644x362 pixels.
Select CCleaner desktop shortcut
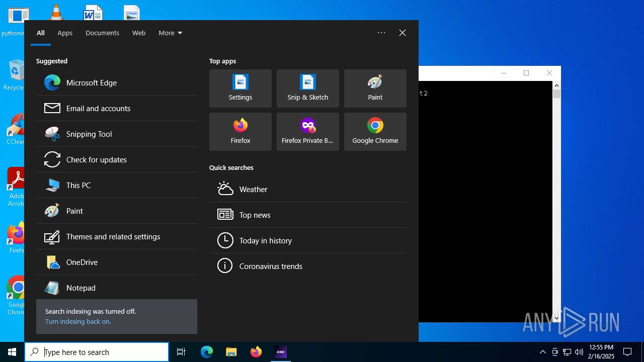[15, 129]
